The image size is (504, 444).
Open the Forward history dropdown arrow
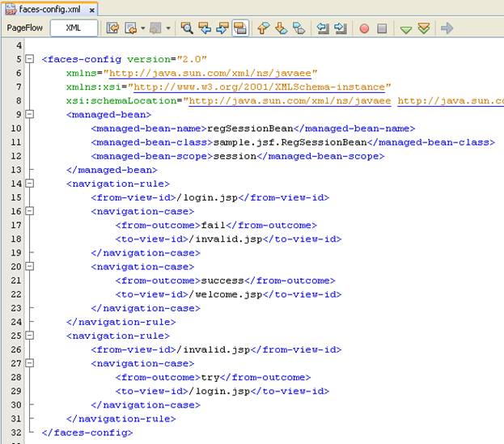tap(167, 28)
